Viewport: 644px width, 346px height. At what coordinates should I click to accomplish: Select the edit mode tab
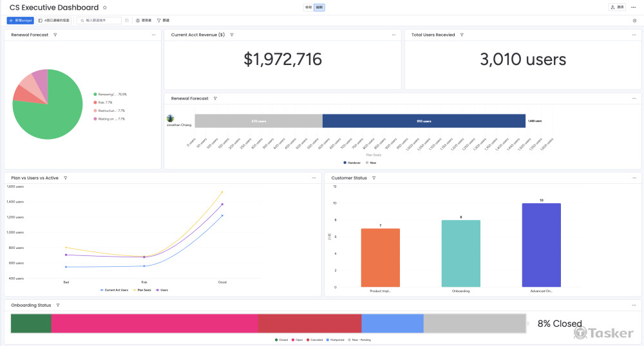(319, 7)
